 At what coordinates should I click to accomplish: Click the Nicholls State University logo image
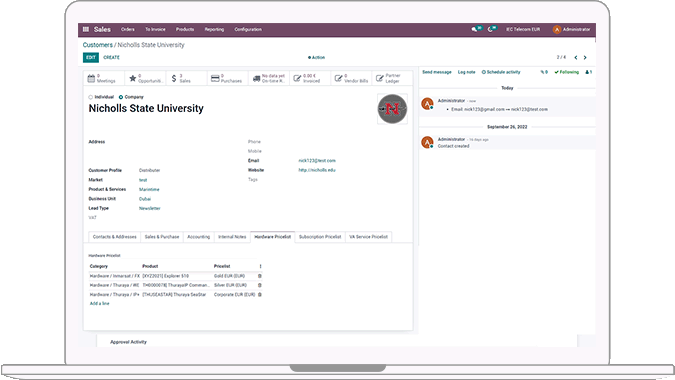[x=392, y=109]
